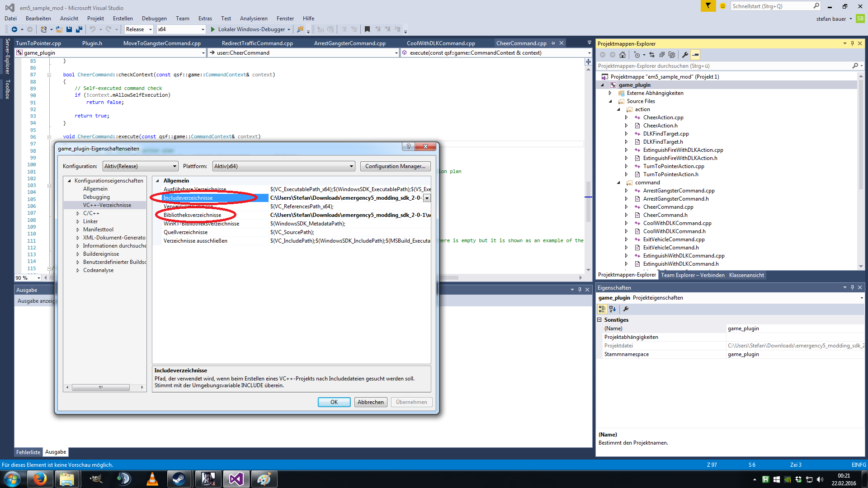Collapse the Konfigurationseigenschaften tree node

[x=69, y=181]
